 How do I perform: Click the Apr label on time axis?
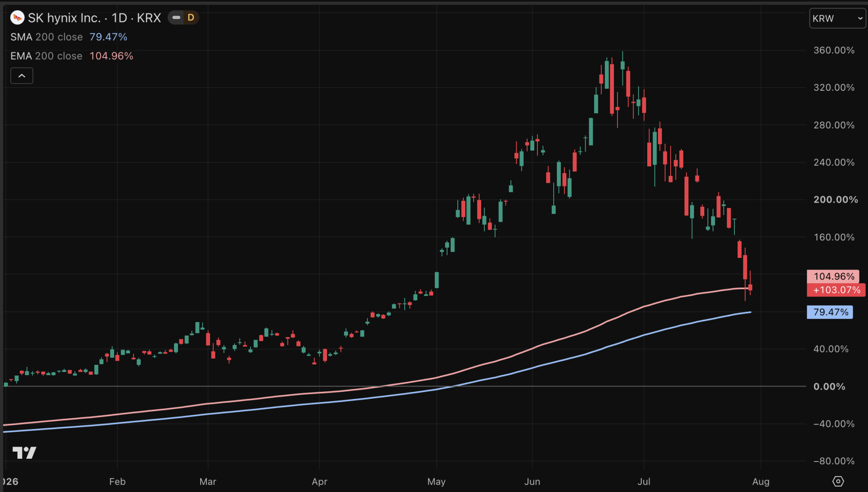tap(319, 482)
